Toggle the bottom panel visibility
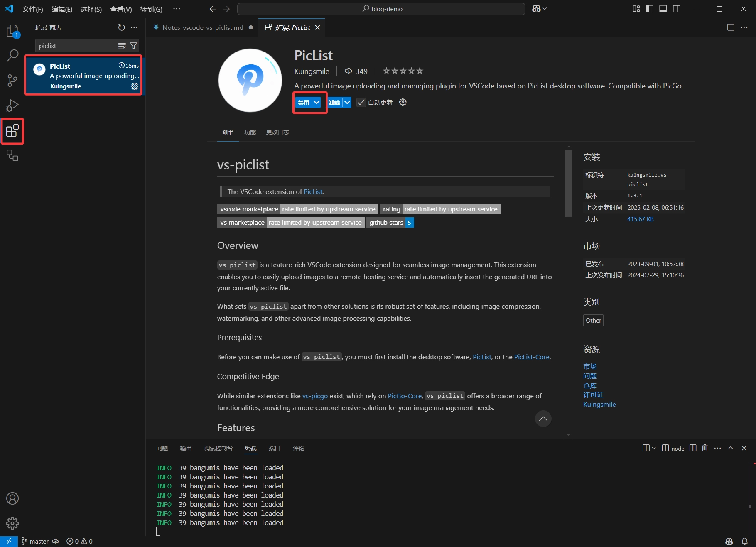Image resolution: width=756 pixels, height=547 pixels. pyautogui.click(x=663, y=9)
